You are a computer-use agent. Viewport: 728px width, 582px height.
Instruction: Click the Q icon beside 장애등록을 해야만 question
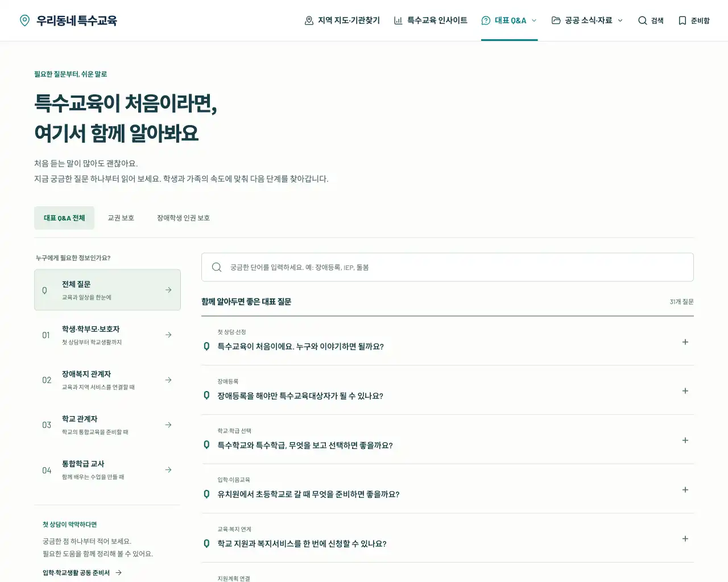coord(206,396)
